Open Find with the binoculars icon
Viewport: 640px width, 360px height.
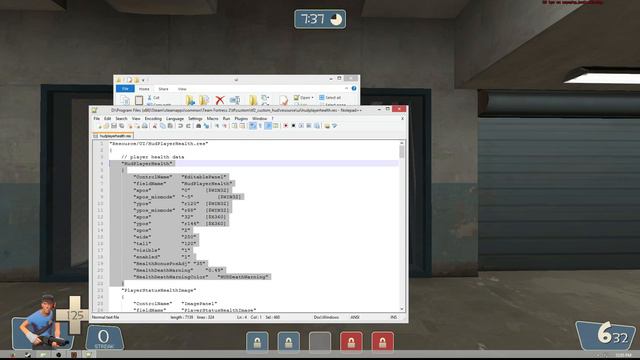click(199, 126)
